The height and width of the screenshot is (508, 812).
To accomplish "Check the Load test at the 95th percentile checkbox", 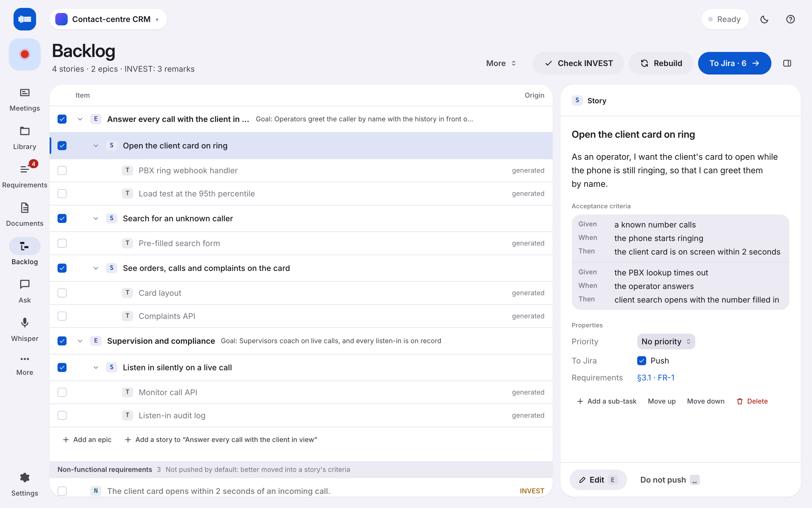I will point(62,194).
